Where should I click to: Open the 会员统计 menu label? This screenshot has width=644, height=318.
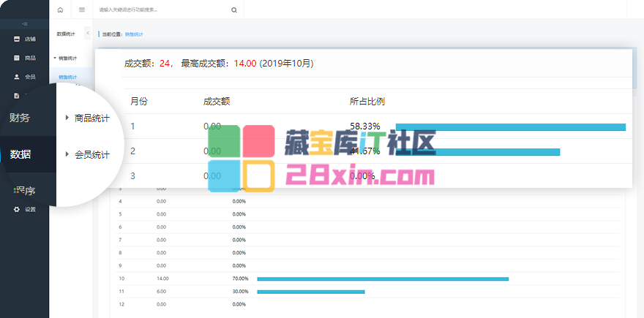[x=92, y=155]
